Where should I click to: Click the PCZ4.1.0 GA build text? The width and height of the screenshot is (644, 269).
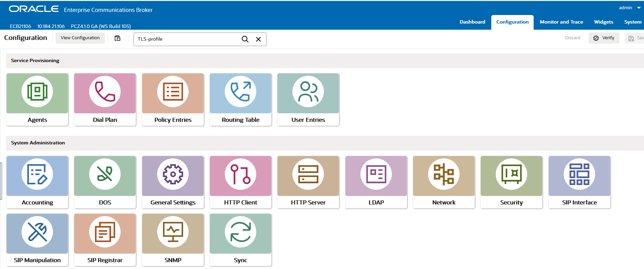tap(101, 26)
